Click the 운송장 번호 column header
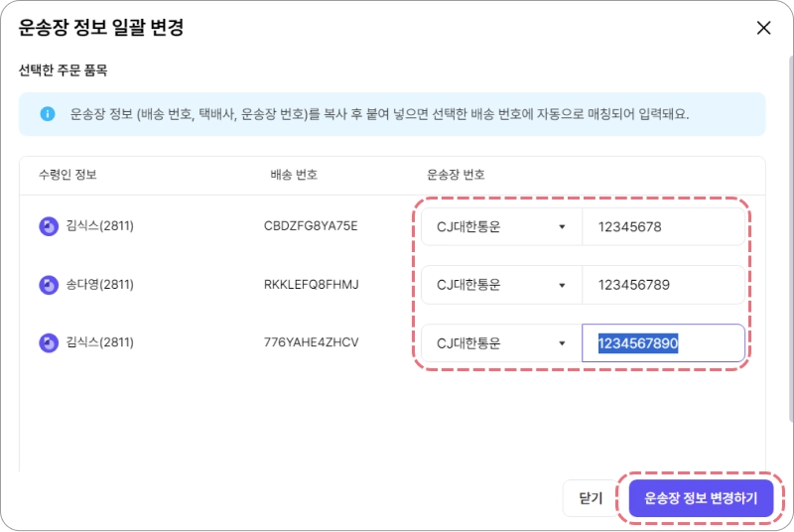794x532 pixels. pos(456,175)
